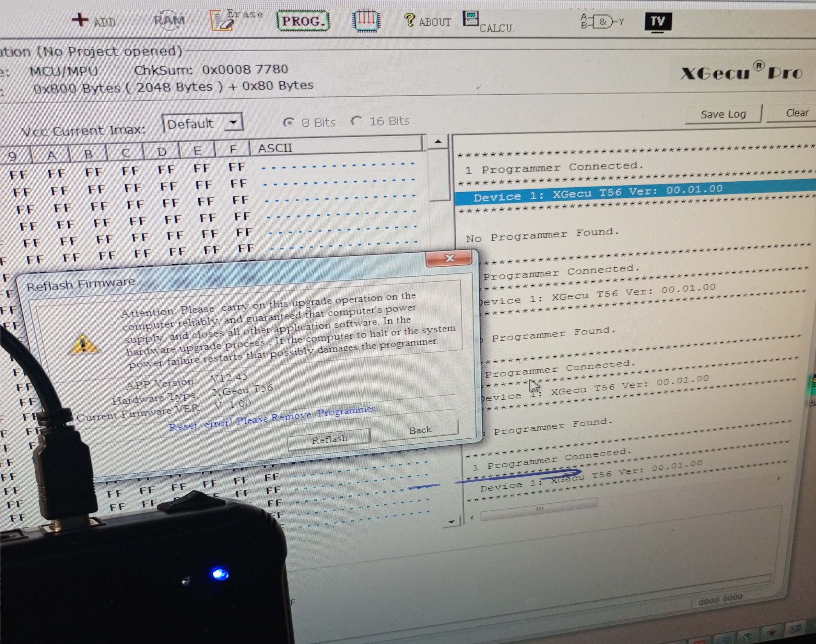Open the CALCU calculator tool
Image resolution: width=816 pixels, height=644 pixels.
pyautogui.click(x=471, y=19)
